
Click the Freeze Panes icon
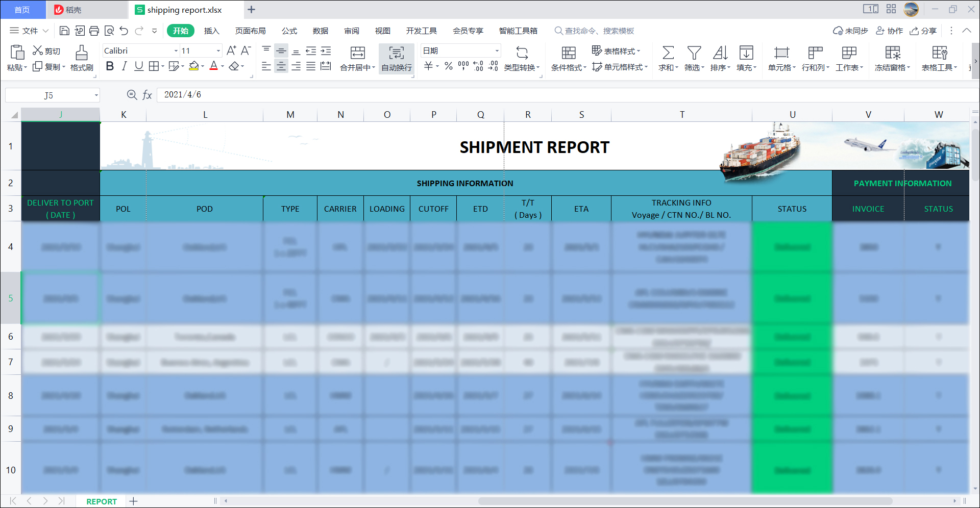pyautogui.click(x=892, y=53)
